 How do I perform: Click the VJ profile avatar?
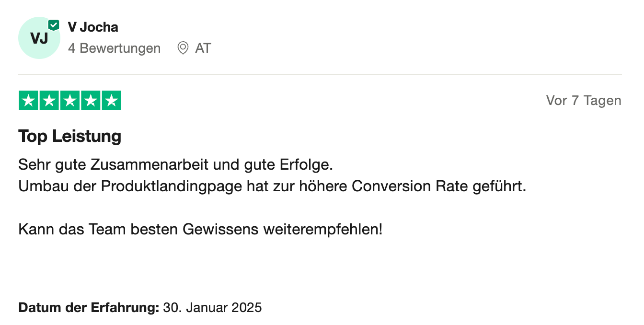pyautogui.click(x=39, y=38)
